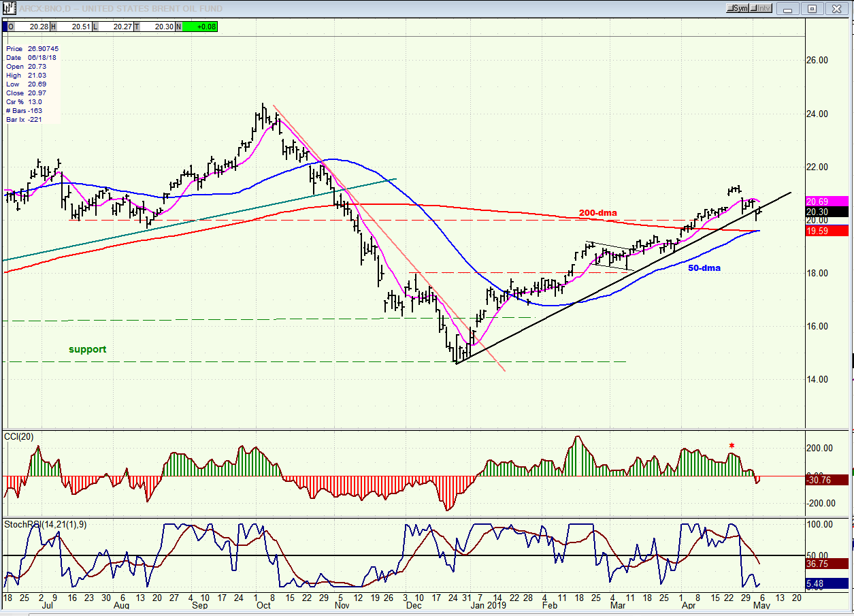Click the 14.00 price axis label

coord(817,380)
